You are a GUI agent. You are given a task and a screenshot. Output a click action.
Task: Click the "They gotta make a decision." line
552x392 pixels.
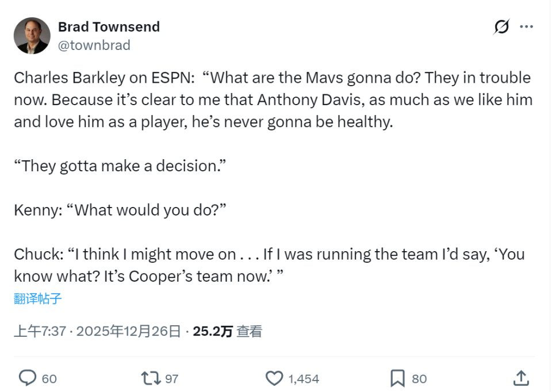coord(120,166)
